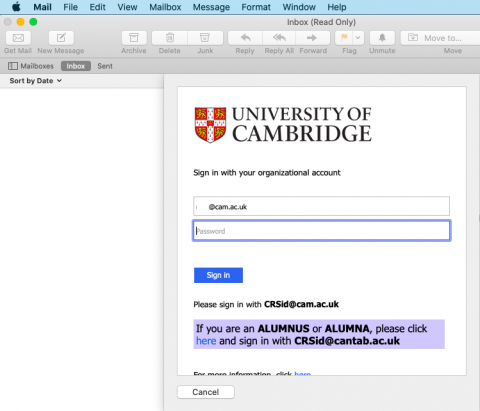Click the Archive box icon
Image resolution: width=480 pixels, height=411 pixels.
click(134, 38)
